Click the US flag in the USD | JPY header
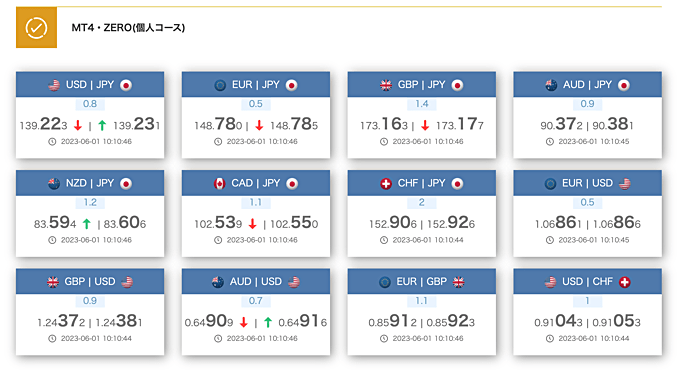 point(54,85)
